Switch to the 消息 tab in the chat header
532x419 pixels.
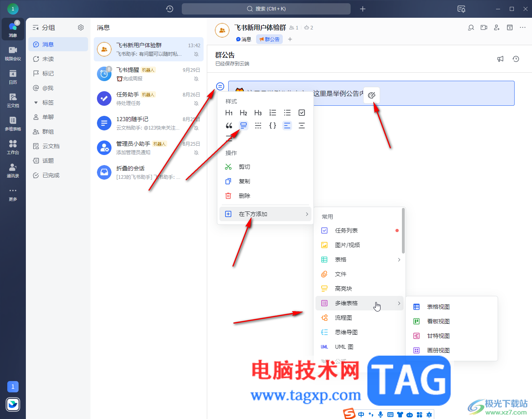[244, 39]
